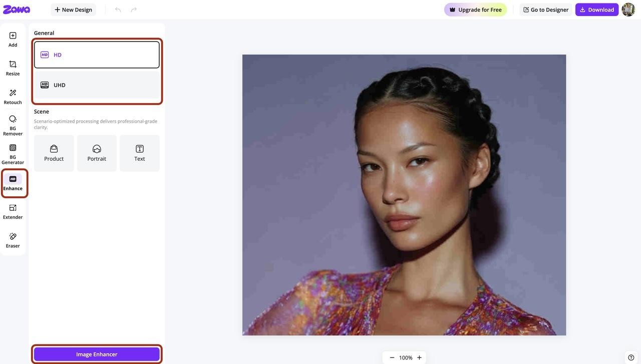Choose the UHD enhancement option

[97, 85]
